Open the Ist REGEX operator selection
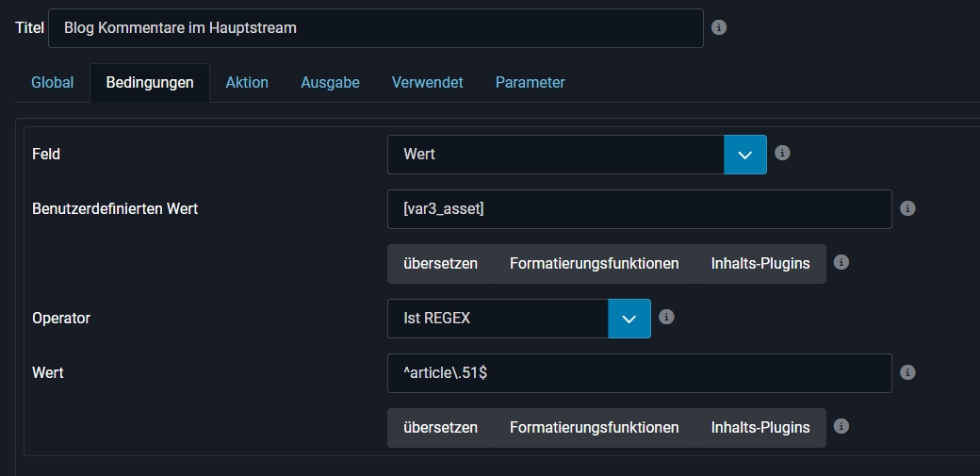Viewport: 980px width, 476px height. click(x=498, y=319)
